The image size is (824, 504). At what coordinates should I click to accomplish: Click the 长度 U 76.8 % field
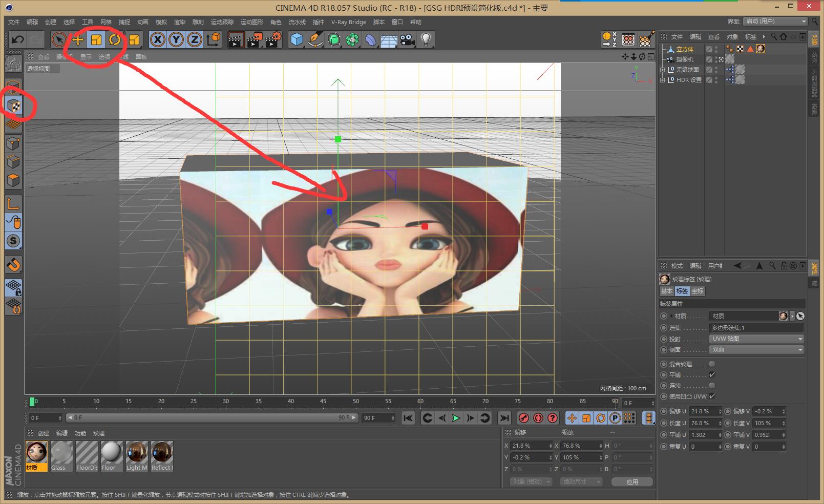[x=705, y=423]
